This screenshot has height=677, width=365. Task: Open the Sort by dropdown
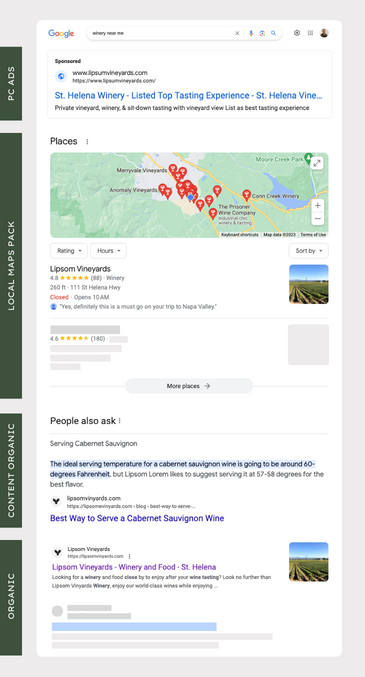tap(308, 251)
